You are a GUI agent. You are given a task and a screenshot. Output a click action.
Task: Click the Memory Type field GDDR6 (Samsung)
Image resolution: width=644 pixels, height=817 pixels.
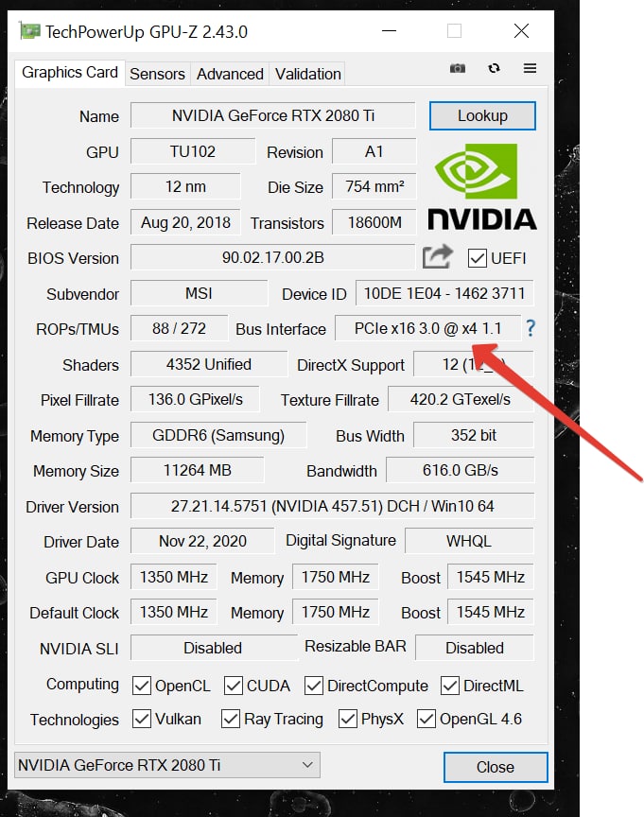pos(218,435)
